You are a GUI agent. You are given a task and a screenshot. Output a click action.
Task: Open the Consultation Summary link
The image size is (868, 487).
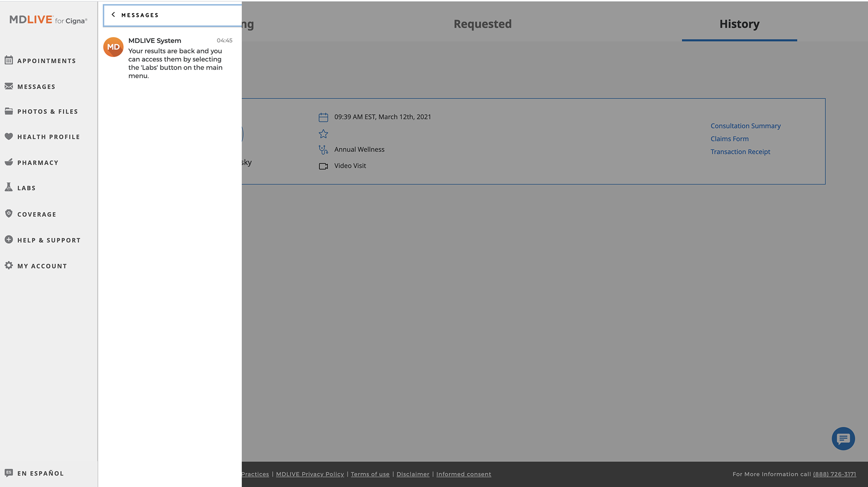pos(745,126)
